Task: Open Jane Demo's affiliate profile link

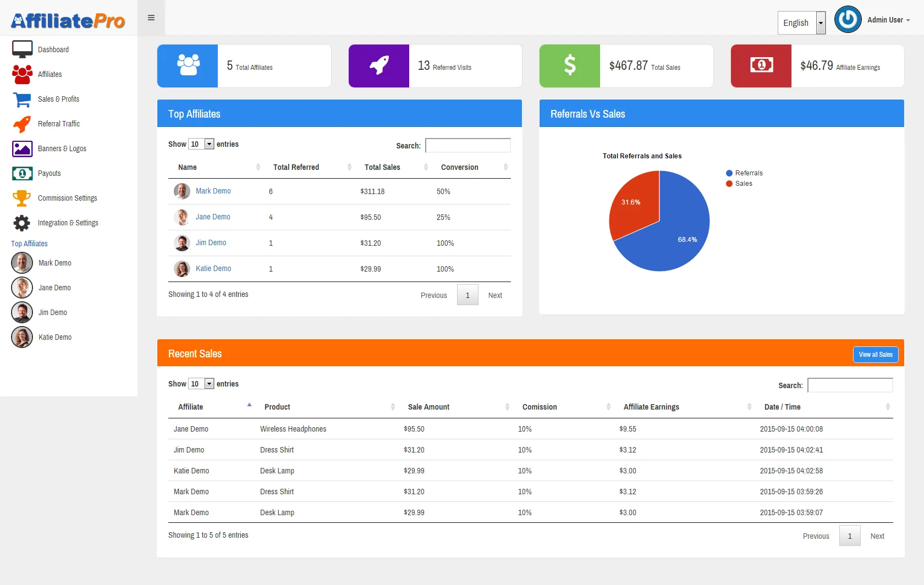Action: [213, 217]
